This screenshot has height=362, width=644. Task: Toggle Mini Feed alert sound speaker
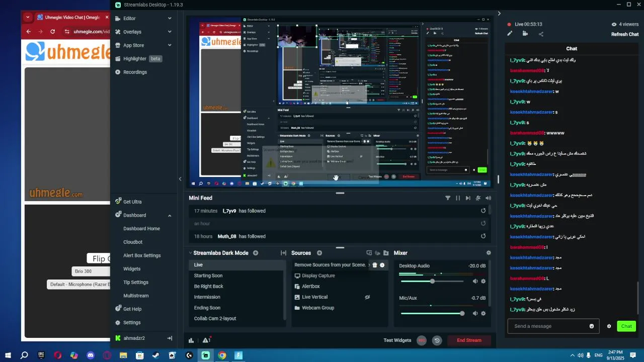coord(488,198)
